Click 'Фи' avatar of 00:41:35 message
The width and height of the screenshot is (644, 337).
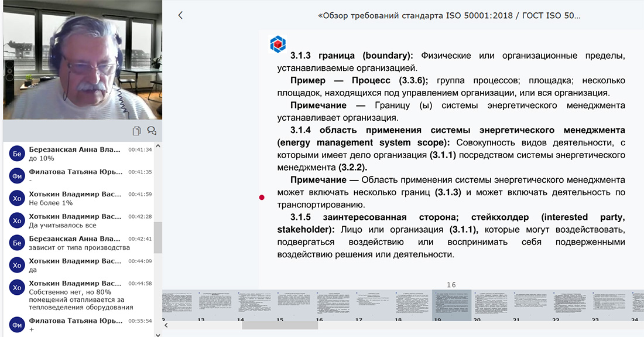pyautogui.click(x=17, y=176)
